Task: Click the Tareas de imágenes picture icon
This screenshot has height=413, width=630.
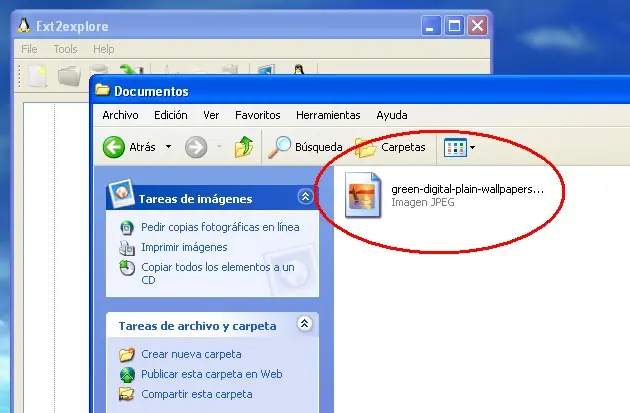Action: click(122, 193)
